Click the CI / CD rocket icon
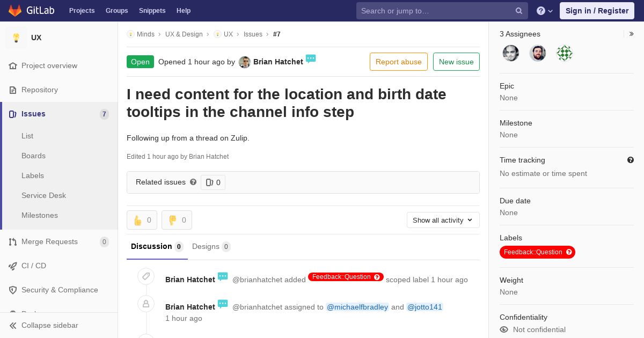644x338 pixels. [13, 266]
